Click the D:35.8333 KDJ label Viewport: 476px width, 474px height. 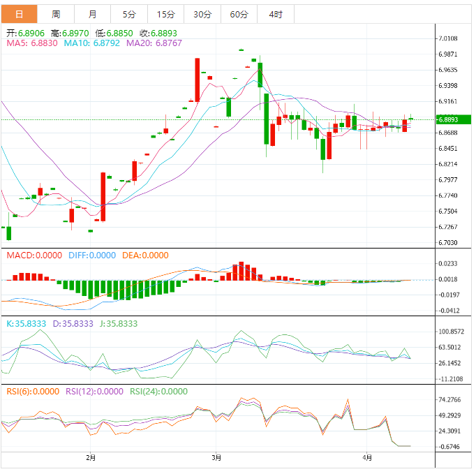tap(73, 324)
